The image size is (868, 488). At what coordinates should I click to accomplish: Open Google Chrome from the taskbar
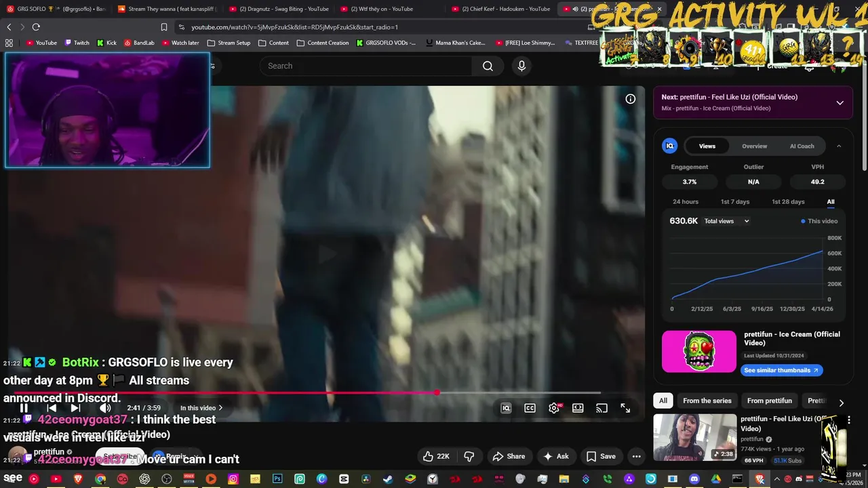click(100, 479)
